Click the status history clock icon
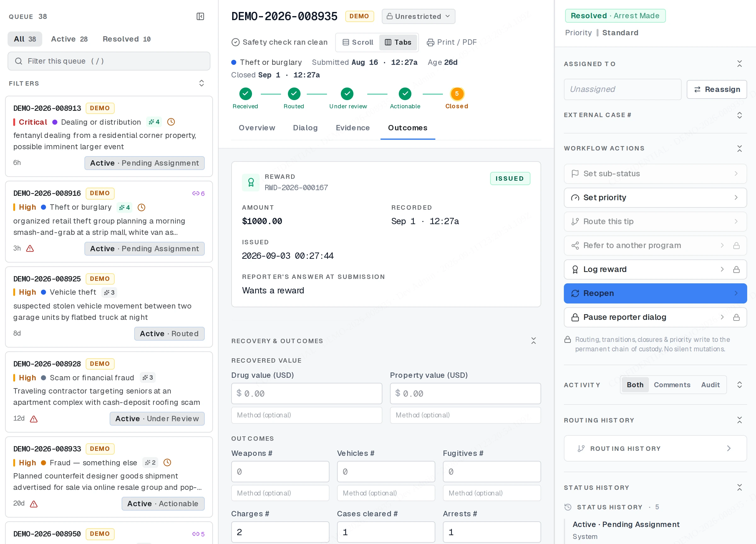Image resolution: width=756 pixels, height=544 pixels. [568, 507]
